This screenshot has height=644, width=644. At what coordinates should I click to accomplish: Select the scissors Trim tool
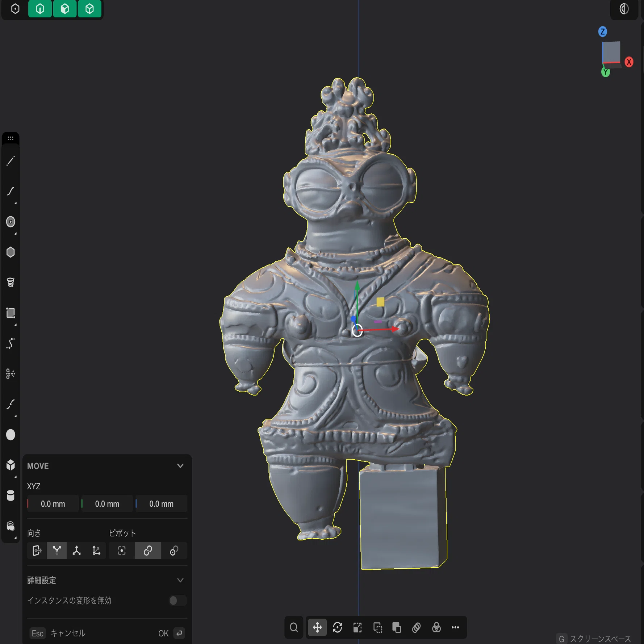point(11,374)
